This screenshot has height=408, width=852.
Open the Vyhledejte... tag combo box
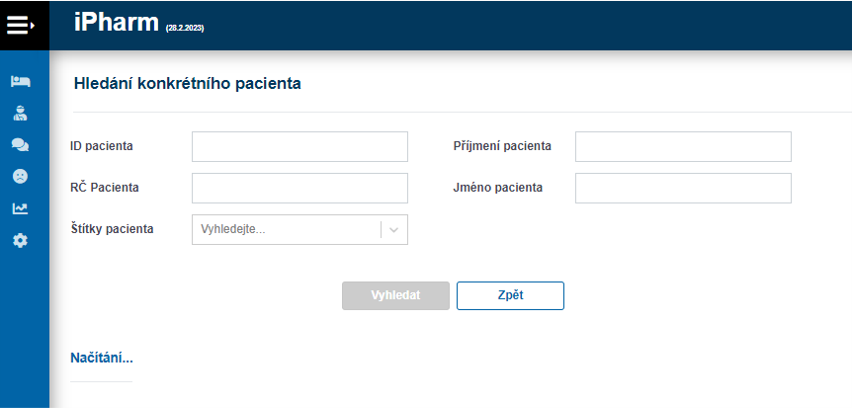point(285,230)
